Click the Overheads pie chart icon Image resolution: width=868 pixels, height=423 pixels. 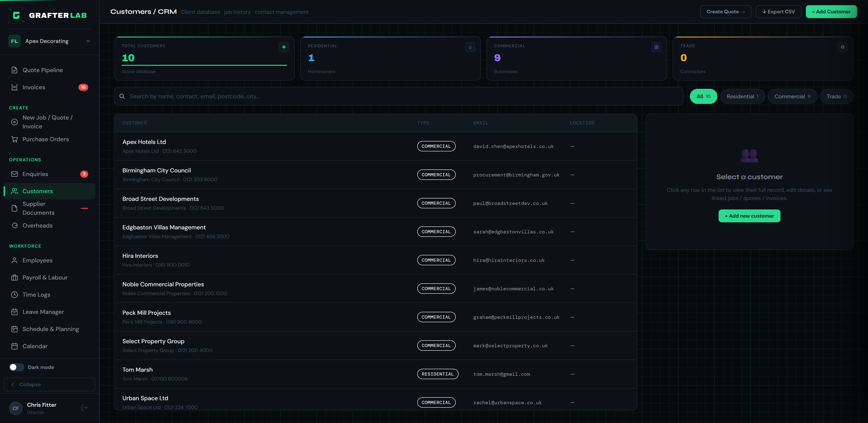point(14,226)
